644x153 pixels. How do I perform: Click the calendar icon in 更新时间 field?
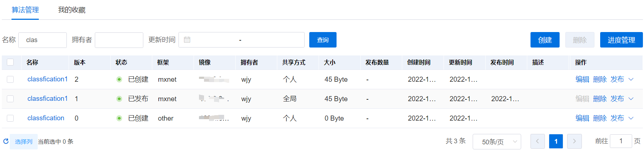point(187,40)
